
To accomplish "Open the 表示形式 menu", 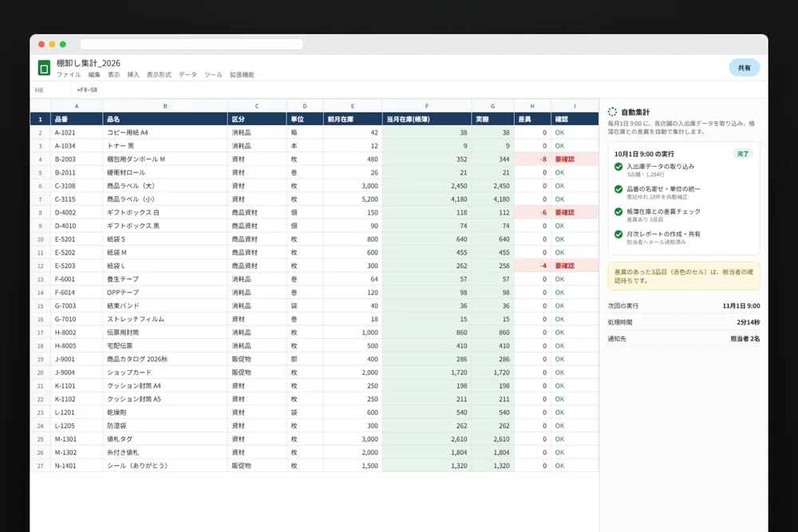I will (x=159, y=75).
